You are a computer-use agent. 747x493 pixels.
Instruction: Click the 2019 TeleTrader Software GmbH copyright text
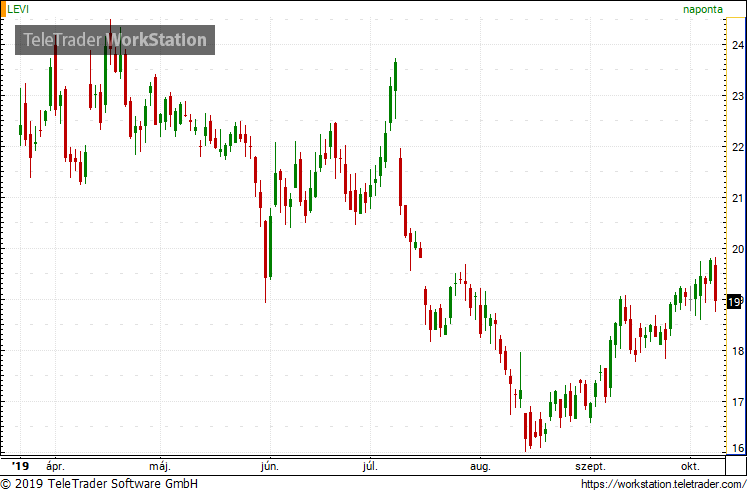[x=99, y=484]
